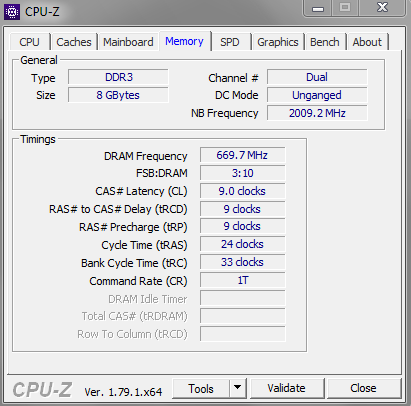411x406 pixels.
Task: Click the Command Rate 1T field
Action: pyautogui.click(x=242, y=280)
